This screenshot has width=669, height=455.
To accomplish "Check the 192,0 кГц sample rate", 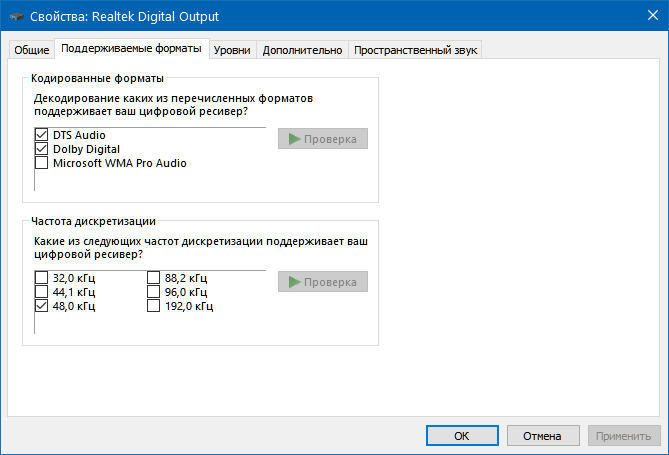I will [154, 306].
